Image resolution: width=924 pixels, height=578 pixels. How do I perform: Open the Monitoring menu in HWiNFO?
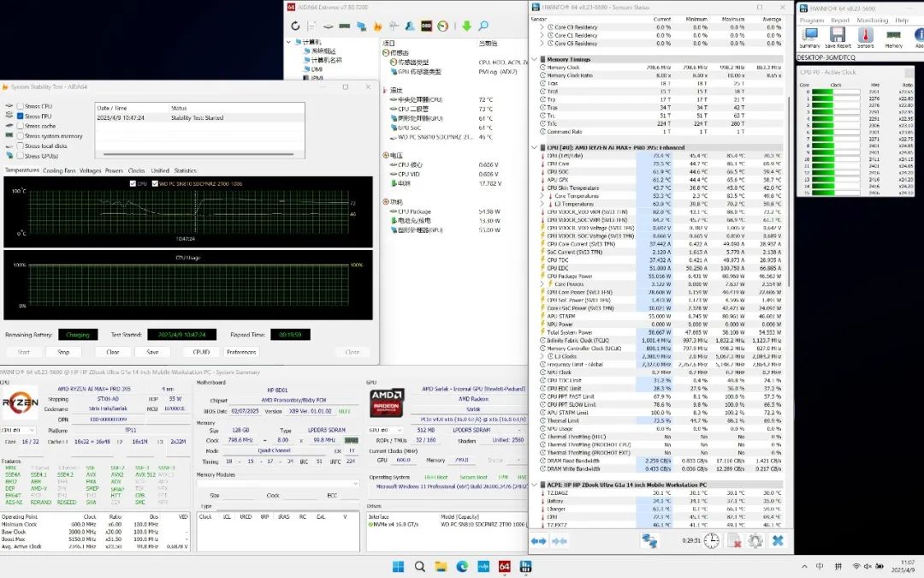(x=872, y=20)
